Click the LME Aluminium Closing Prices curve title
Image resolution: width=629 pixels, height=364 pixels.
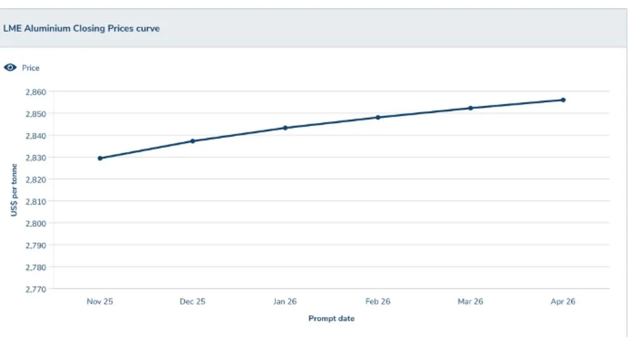(82, 28)
